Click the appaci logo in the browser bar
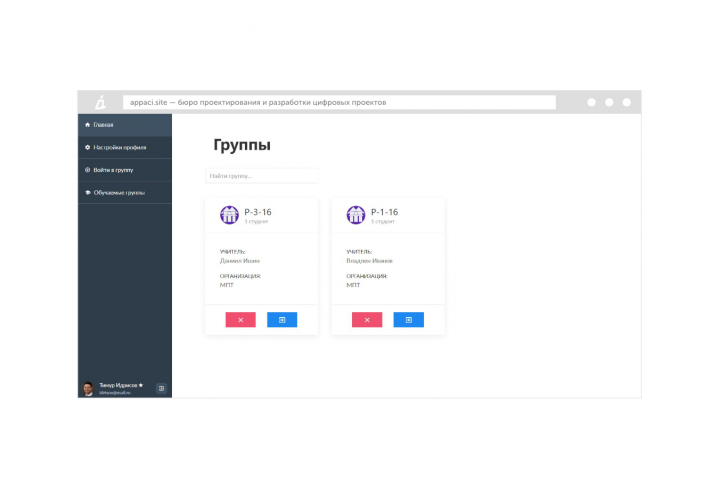The width and height of the screenshot is (719, 480). 100,102
